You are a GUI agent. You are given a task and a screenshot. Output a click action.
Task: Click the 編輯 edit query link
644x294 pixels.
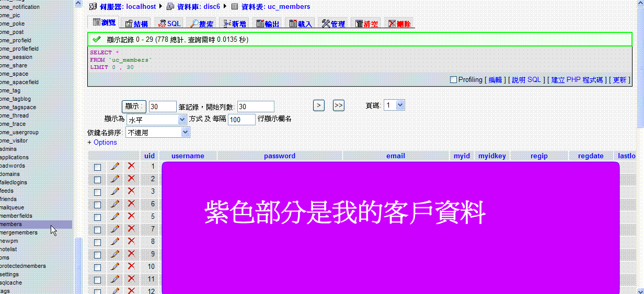495,80
